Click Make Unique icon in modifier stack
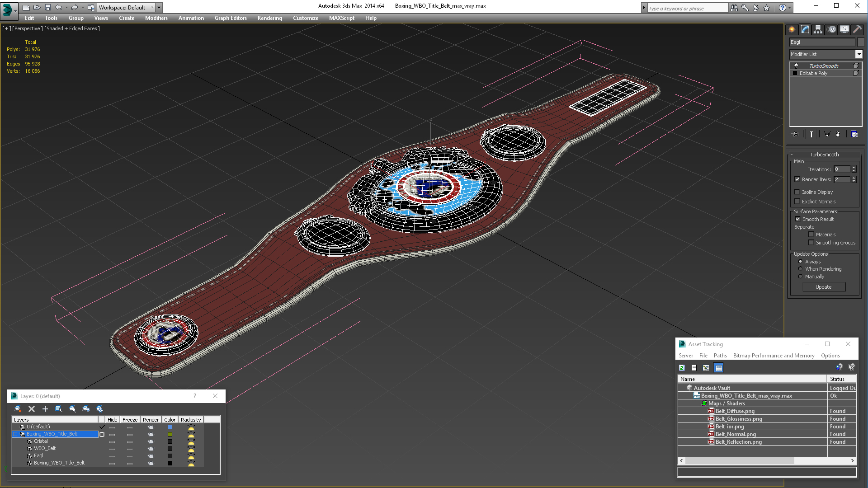 pyautogui.click(x=827, y=134)
